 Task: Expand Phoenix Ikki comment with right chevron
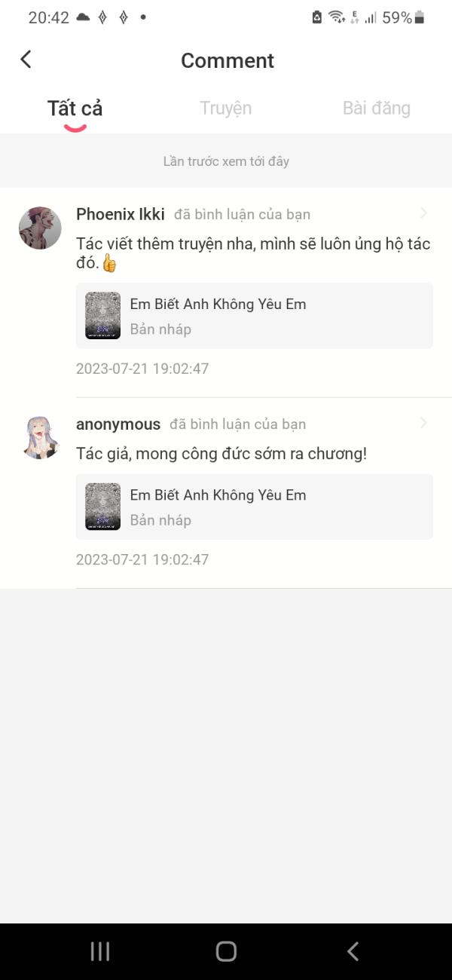point(423,213)
